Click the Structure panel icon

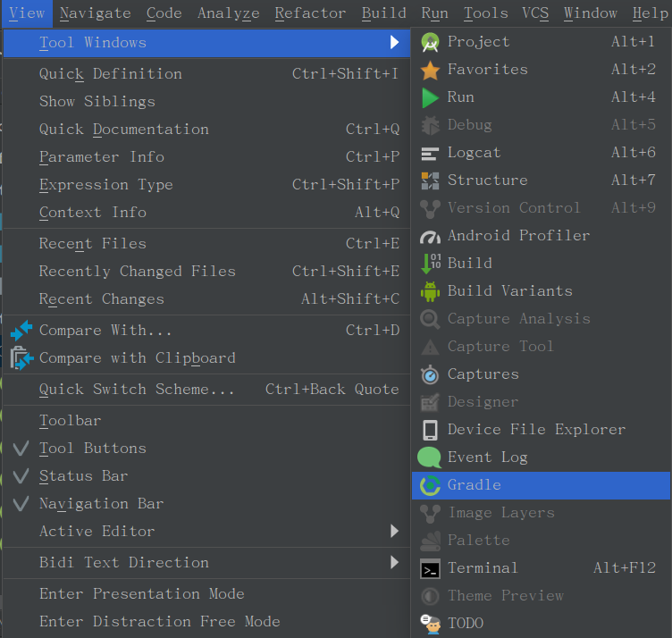click(430, 180)
